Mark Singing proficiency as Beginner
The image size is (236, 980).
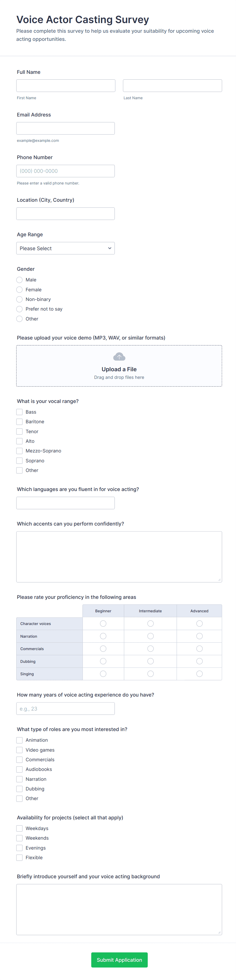tap(103, 674)
